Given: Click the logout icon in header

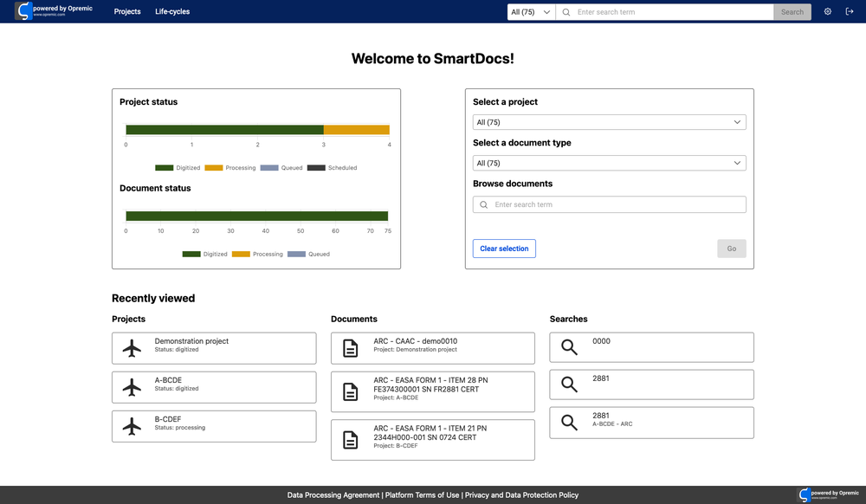Looking at the screenshot, I should (850, 12).
